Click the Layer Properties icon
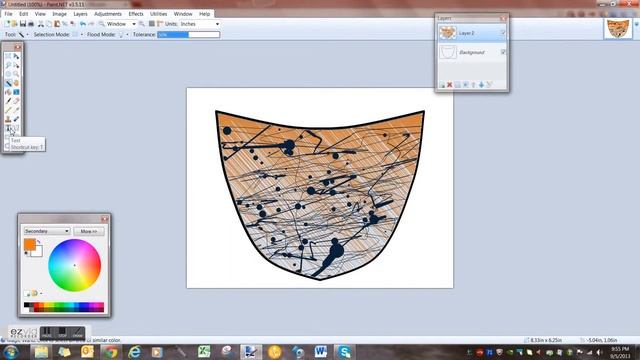 tap(489, 84)
